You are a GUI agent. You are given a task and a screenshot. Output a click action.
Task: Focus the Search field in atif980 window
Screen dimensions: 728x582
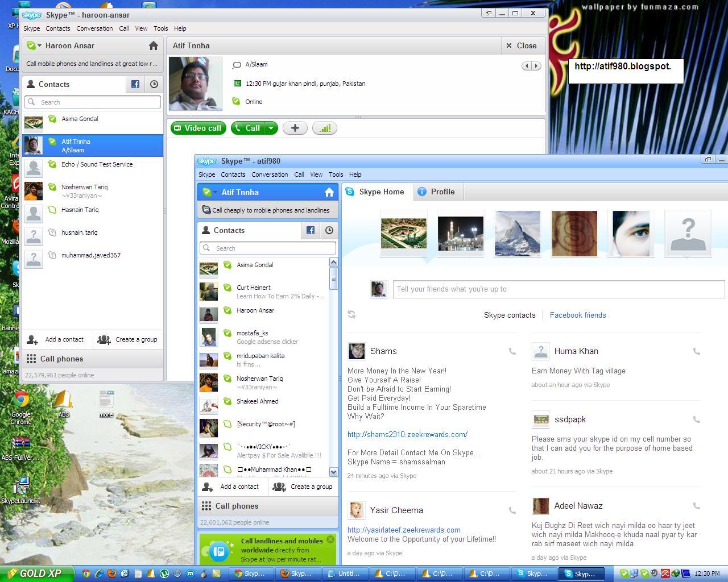268,248
